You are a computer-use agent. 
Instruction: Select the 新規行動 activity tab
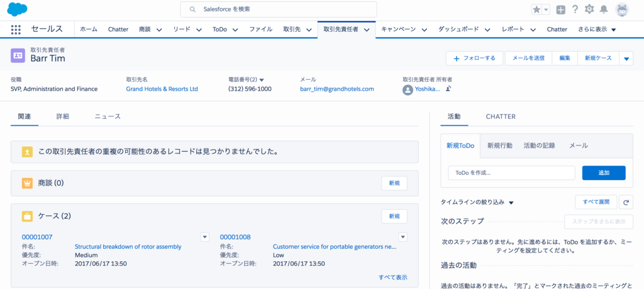click(500, 145)
